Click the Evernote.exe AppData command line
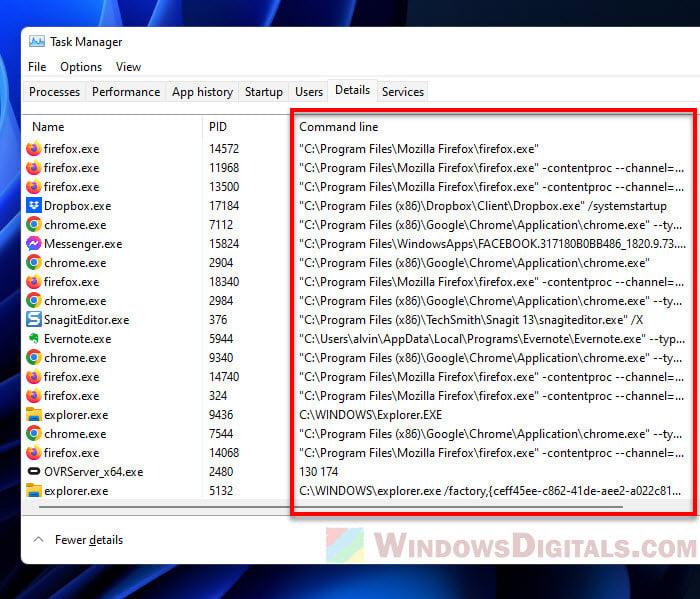 point(492,339)
